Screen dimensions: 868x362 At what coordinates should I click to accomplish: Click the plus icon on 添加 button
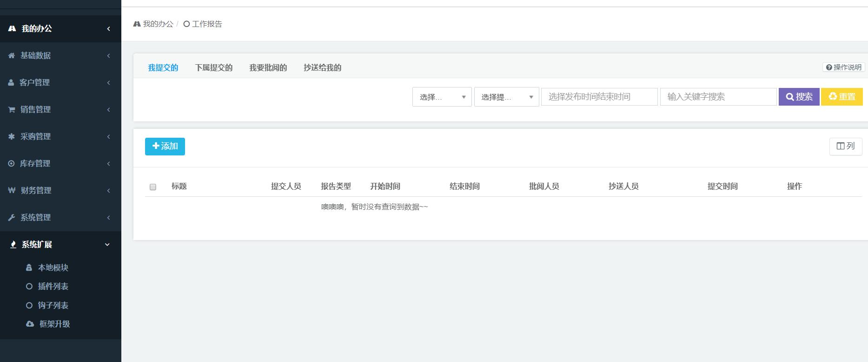156,146
